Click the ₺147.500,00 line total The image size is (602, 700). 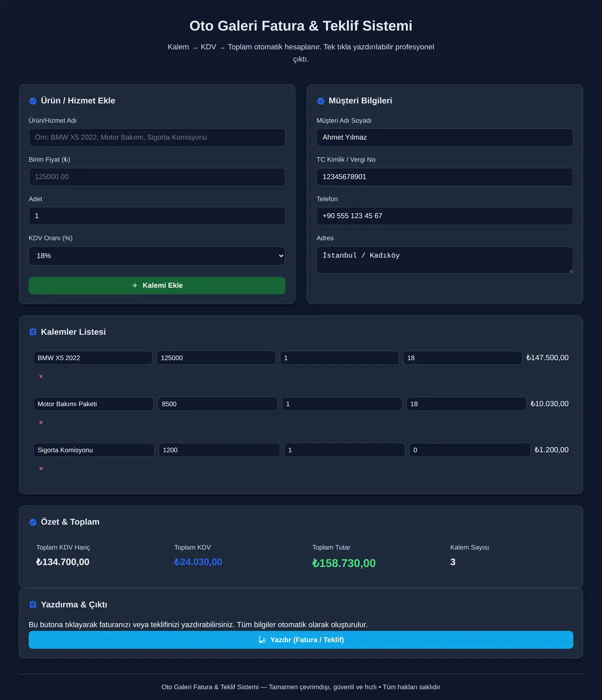547,358
